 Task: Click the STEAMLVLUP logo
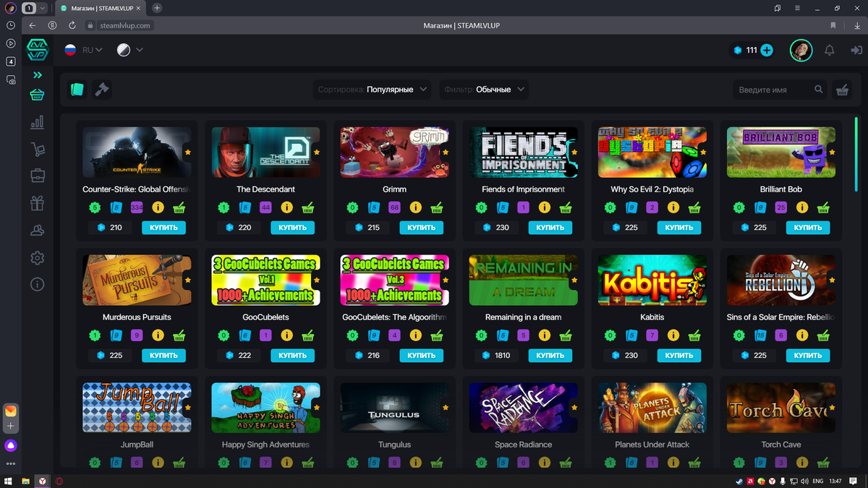point(38,50)
